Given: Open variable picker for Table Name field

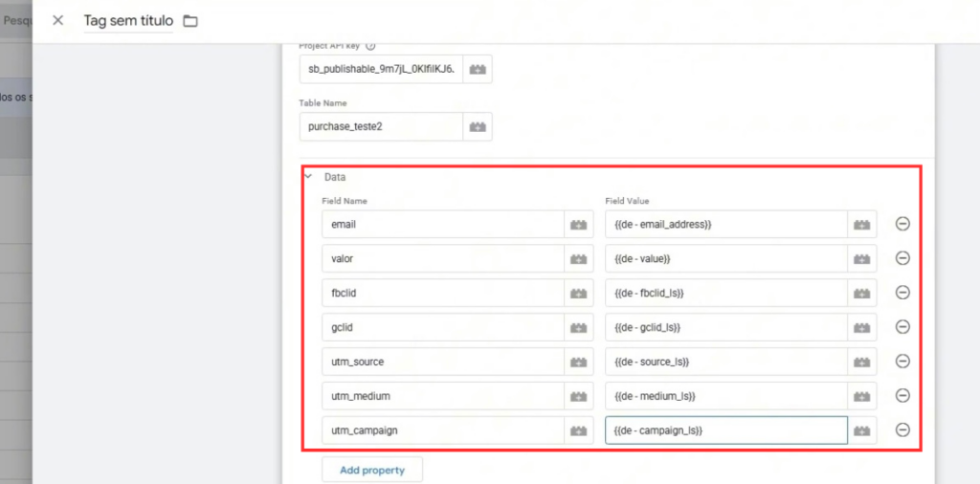Looking at the screenshot, I should pyautogui.click(x=478, y=126).
